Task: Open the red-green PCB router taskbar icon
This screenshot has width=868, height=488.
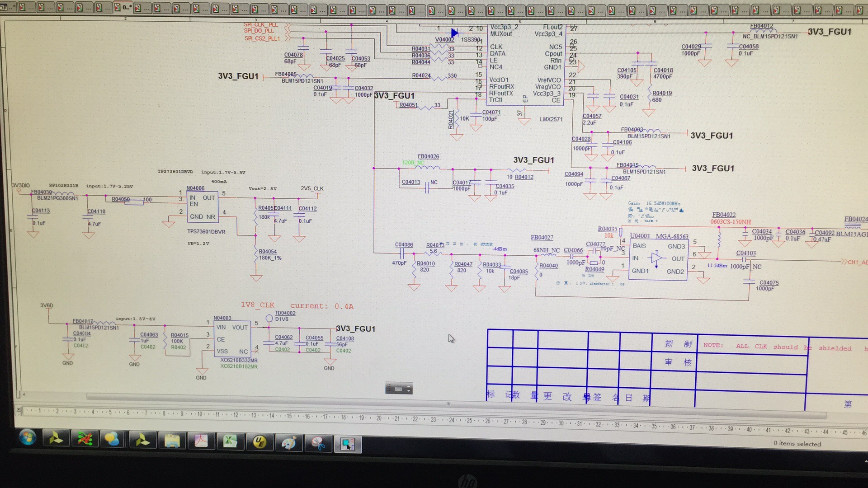Action: click(x=85, y=439)
